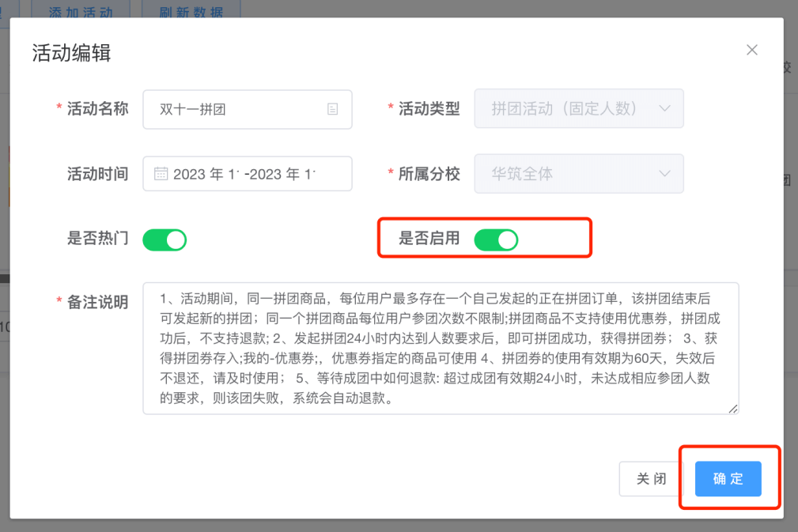Toggle the 是否热门 switch
This screenshot has height=532, width=798.
coord(165,240)
